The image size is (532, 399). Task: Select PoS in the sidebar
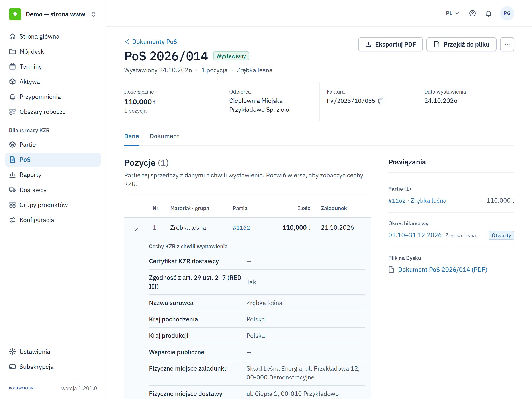pos(53,160)
